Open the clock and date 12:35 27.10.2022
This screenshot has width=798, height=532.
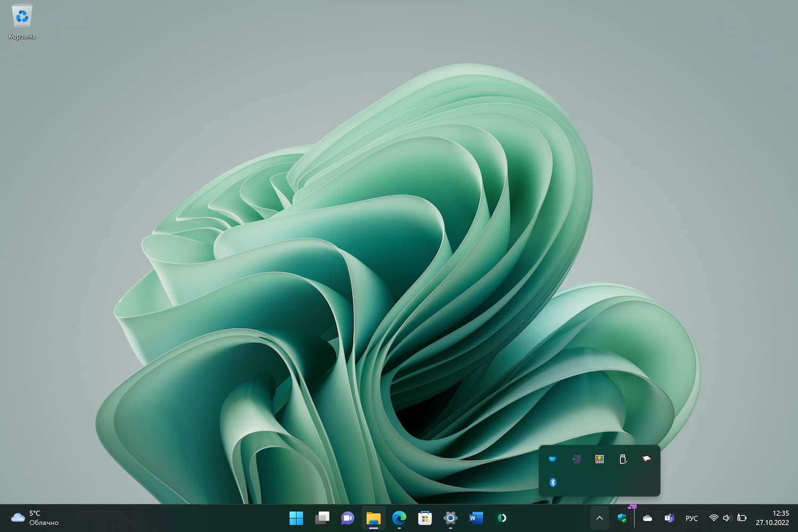click(772, 518)
